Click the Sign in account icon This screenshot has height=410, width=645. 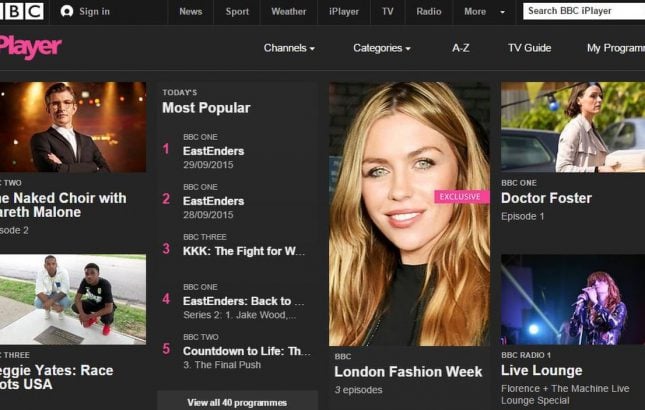click(67, 12)
